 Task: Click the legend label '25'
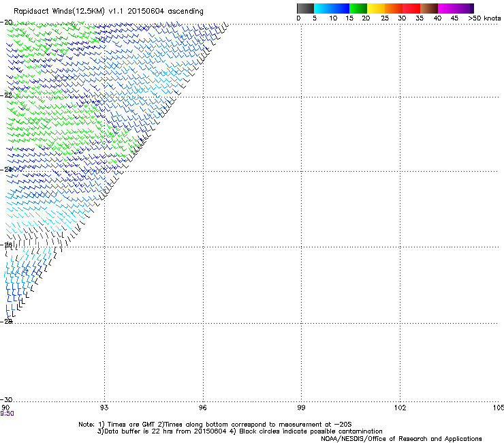[x=384, y=18]
